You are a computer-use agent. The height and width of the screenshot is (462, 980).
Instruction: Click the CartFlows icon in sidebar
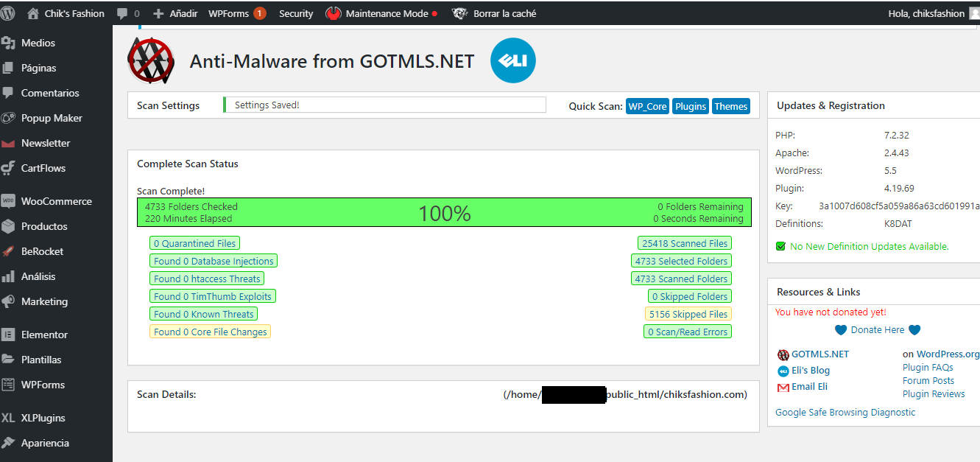[x=9, y=168]
